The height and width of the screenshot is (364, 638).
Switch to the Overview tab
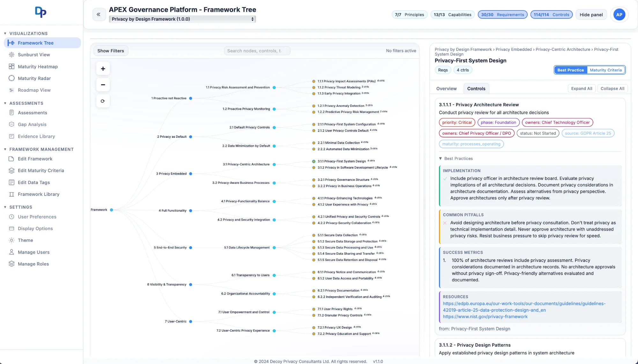click(446, 88)
